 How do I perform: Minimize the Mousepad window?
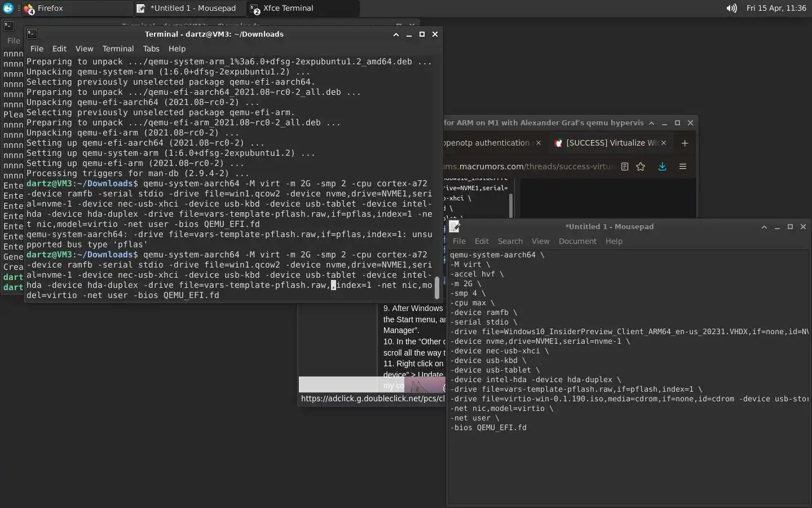[777, 226]
